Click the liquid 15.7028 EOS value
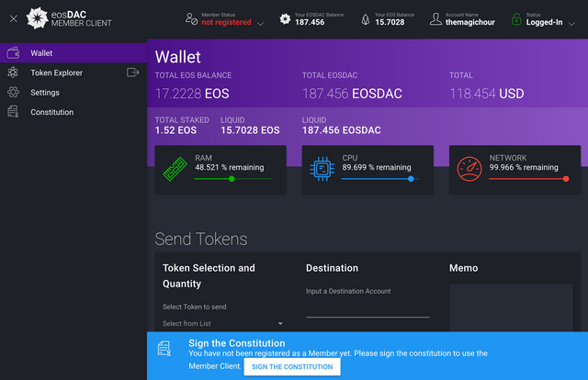 click(250, 130)
